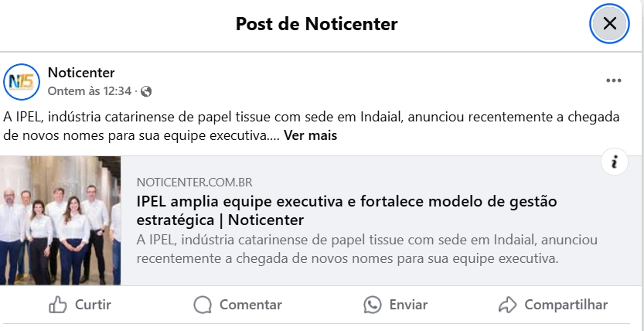Open the Noticenter profile picture
This screenshot has width=644, height=331.
point(22,82)
